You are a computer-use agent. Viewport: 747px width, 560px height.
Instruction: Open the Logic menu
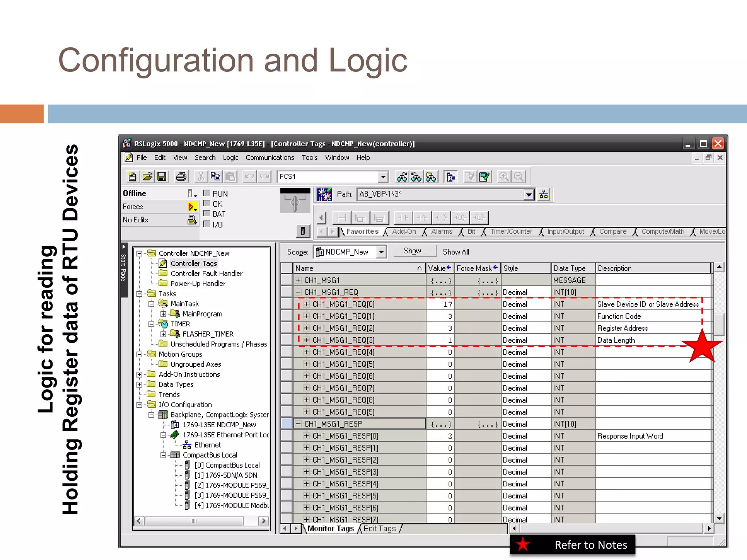(231, 157)
